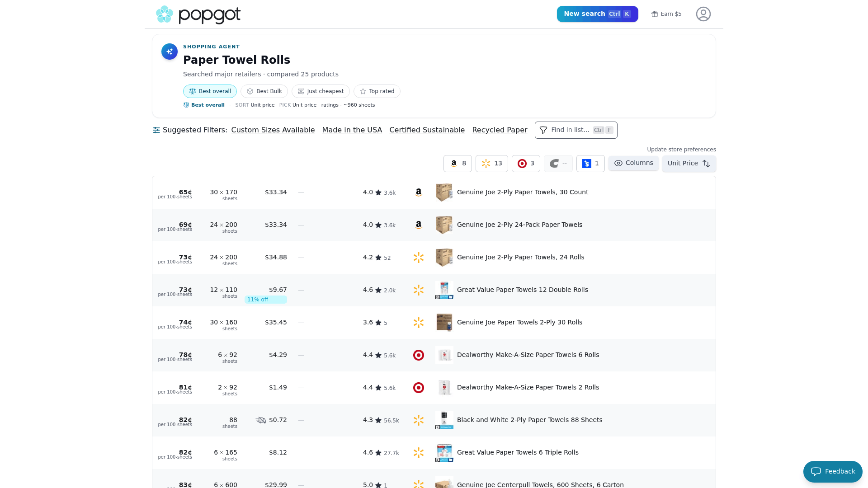Open the Unit Price sort dropdown
Viewport: 868px width, 488px height.
coord(689,164)
